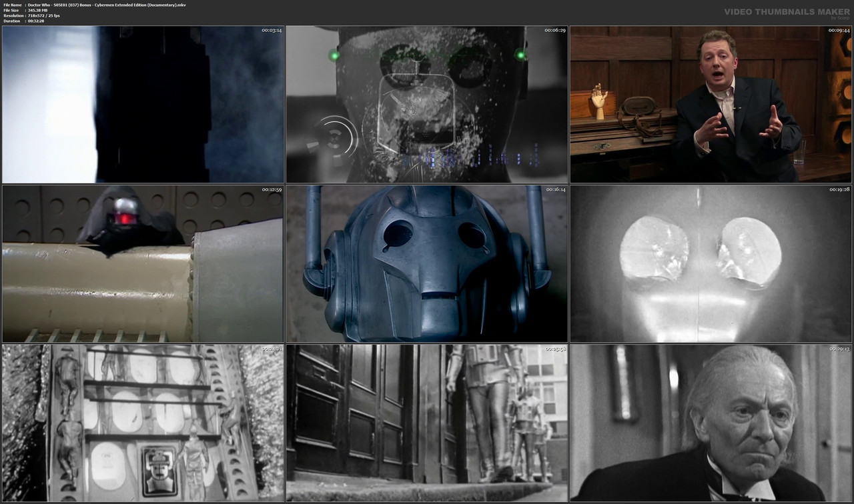Select the frosted Cyberman face thumbnail at 00:06:29
Viewport: 854px width, 504px height.
(x=426, y=105)
